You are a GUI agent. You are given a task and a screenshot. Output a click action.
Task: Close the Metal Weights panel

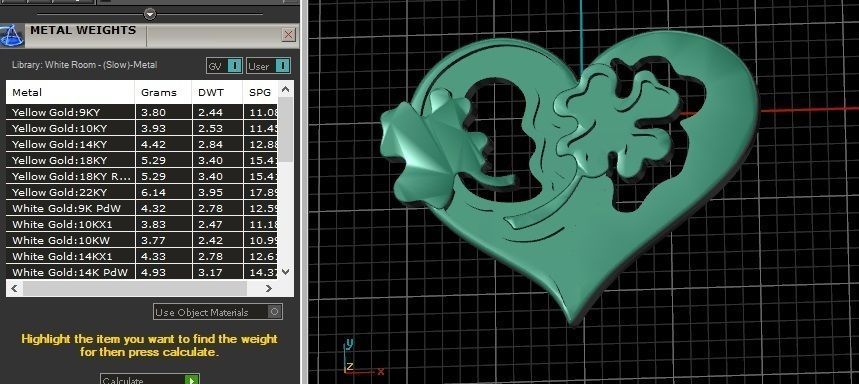[x=289, y=35]
